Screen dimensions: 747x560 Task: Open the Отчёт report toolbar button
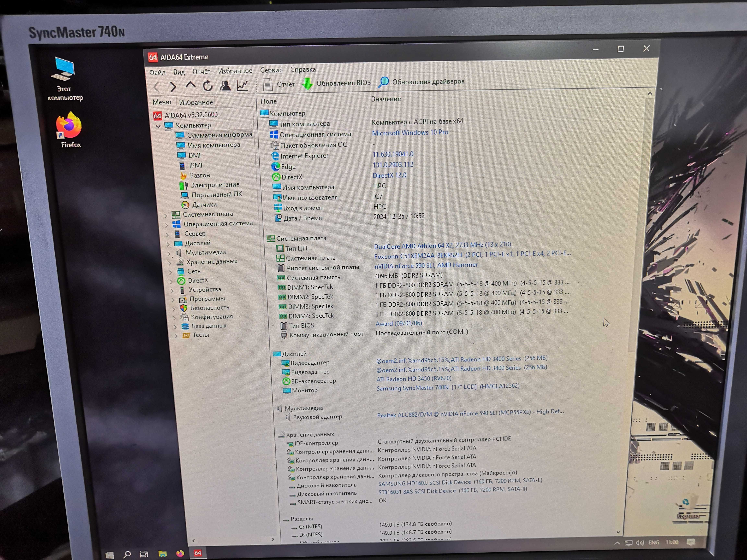click(x=279, y=84)
